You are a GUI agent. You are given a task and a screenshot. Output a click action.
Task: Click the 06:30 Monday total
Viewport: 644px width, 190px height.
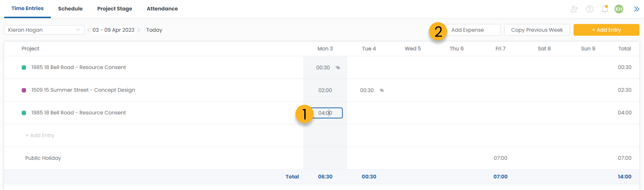click(x=325, y=176)
